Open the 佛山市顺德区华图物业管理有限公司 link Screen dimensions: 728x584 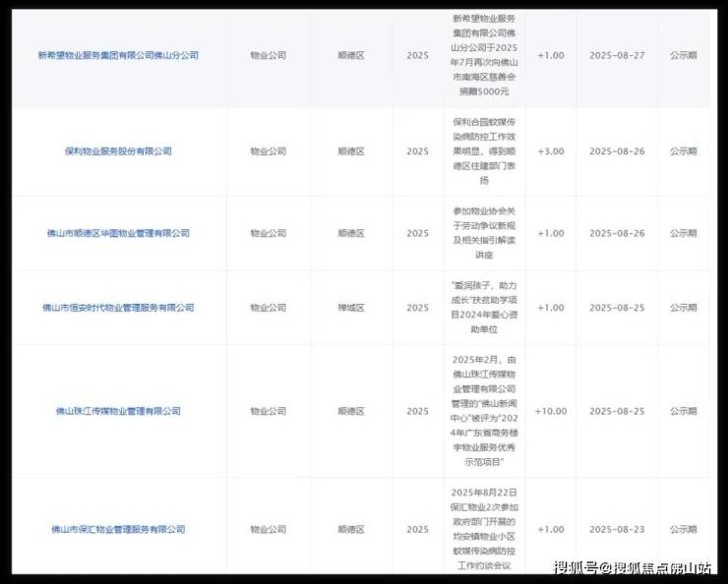click(118, 233)
